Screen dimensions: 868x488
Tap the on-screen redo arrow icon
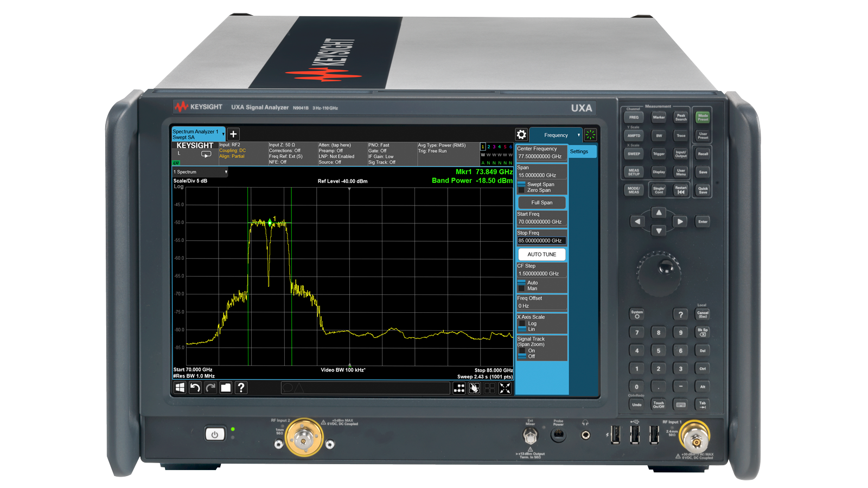[x=210, y=387]
